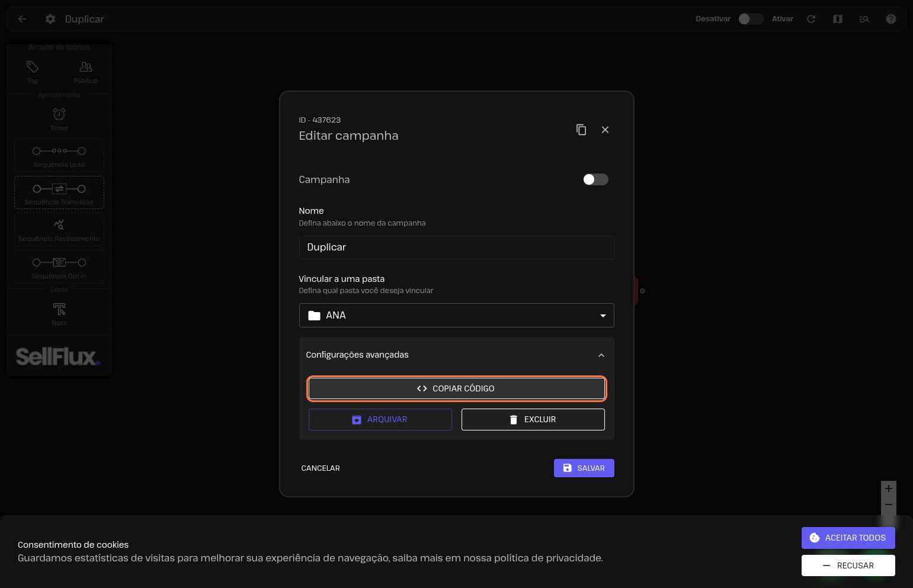
Task: Open the Vincular a uma pasta dropdown
Action: 456,316
